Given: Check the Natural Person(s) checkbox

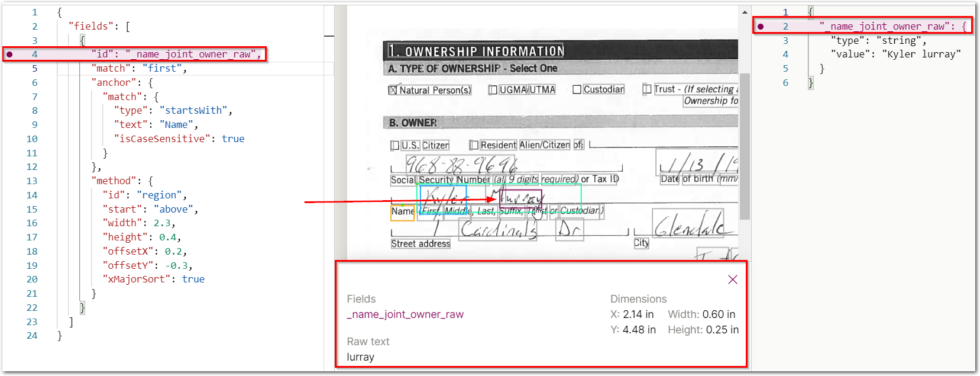Looking at the screenshot, I should [393, 90].
